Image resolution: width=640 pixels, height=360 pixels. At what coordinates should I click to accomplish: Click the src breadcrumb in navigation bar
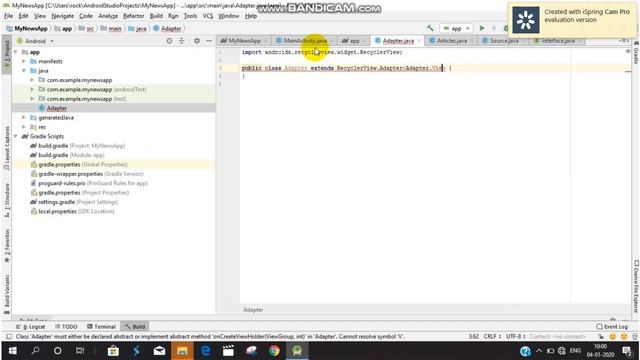pyautogui.click(x=86, y=29)
